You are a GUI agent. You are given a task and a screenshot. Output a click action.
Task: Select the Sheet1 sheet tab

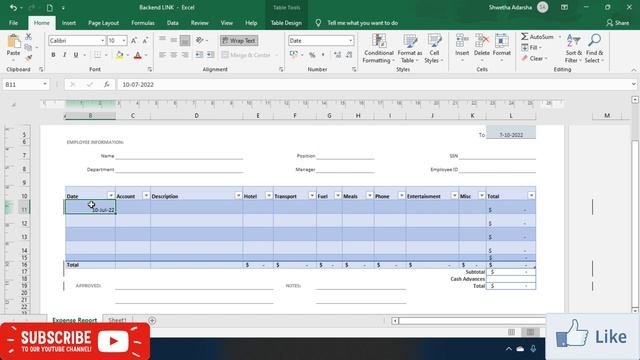(x=117, y=320)
